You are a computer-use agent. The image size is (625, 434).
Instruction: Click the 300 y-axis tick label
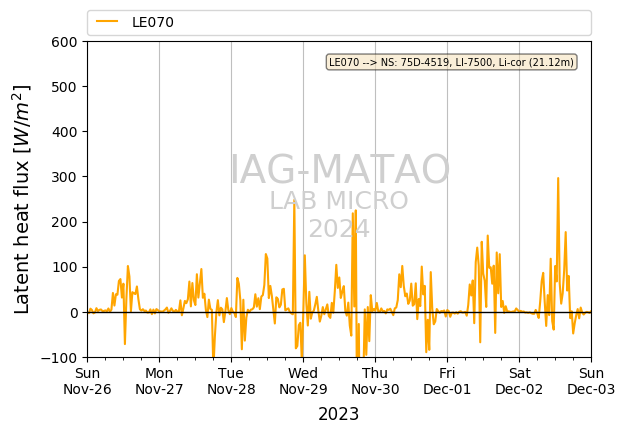(64, 177)
